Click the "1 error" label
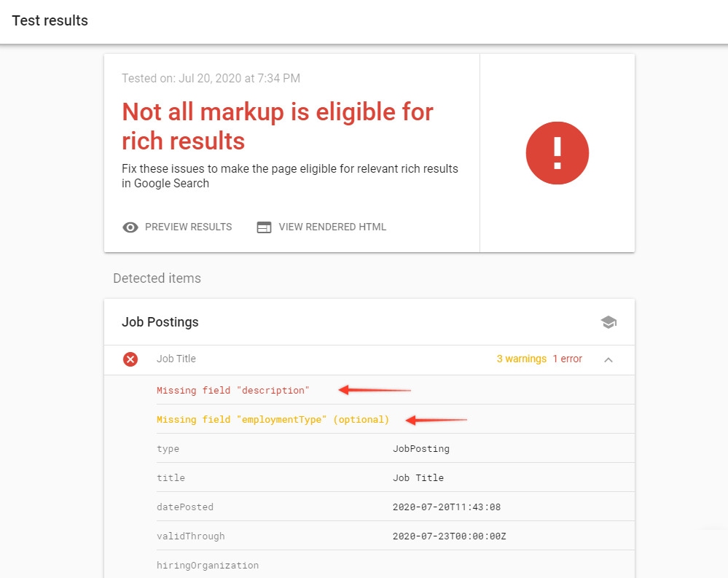This screenshot has width=728, height=578. pyautogui.click(x=567, y=359)
